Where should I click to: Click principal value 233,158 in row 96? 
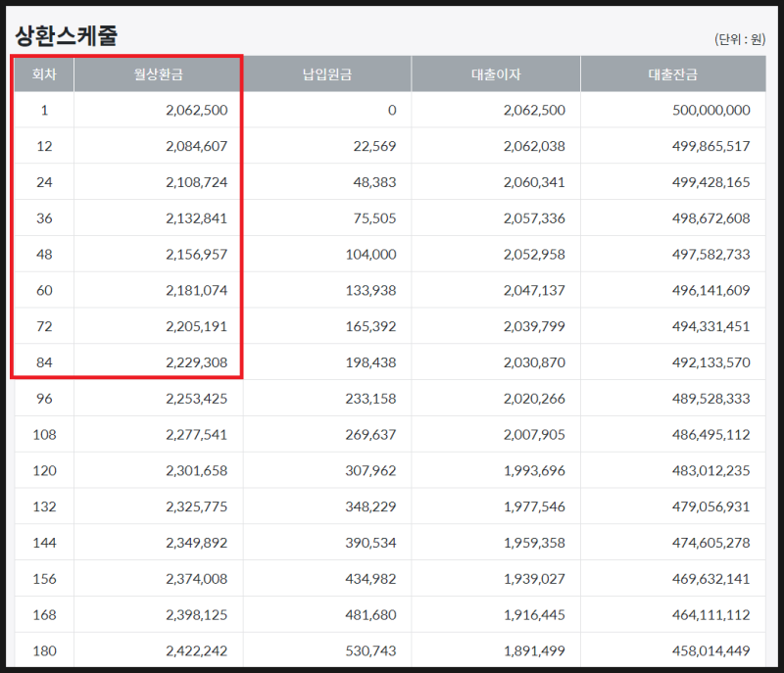[x=370, y=399]
